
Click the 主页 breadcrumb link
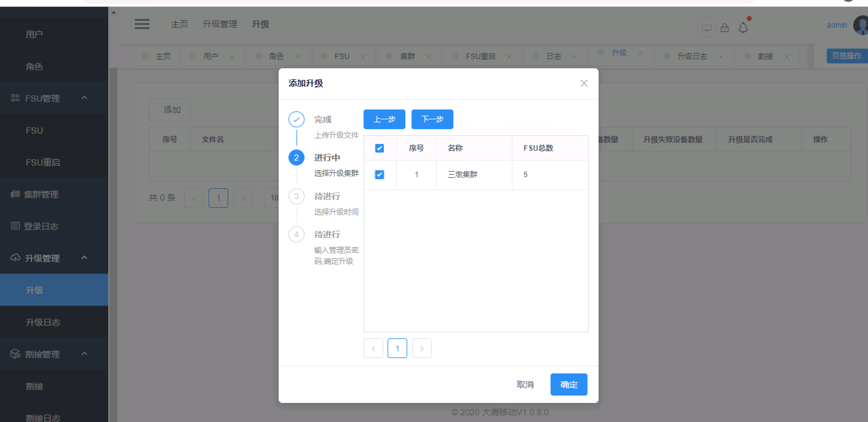click(x=179, y=24)
